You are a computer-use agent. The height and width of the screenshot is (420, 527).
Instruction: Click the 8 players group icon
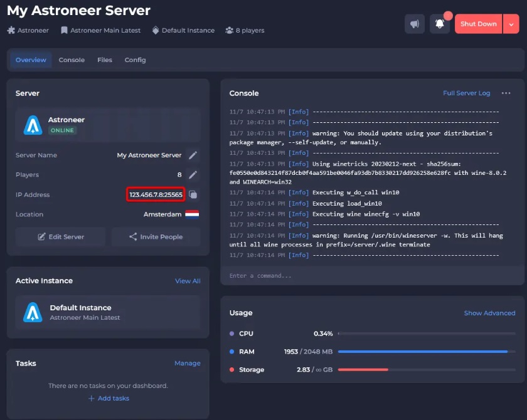229,30
